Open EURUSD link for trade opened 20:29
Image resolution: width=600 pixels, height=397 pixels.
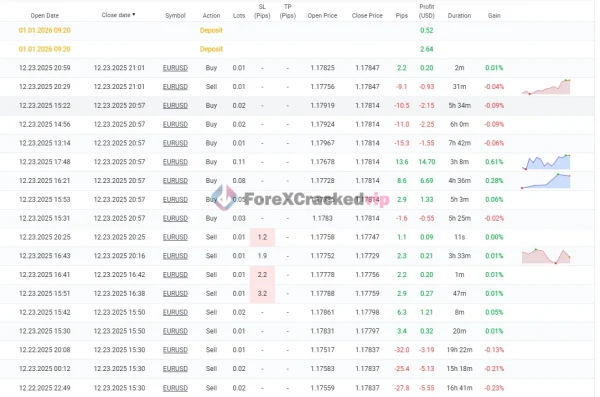coord(175,87)
